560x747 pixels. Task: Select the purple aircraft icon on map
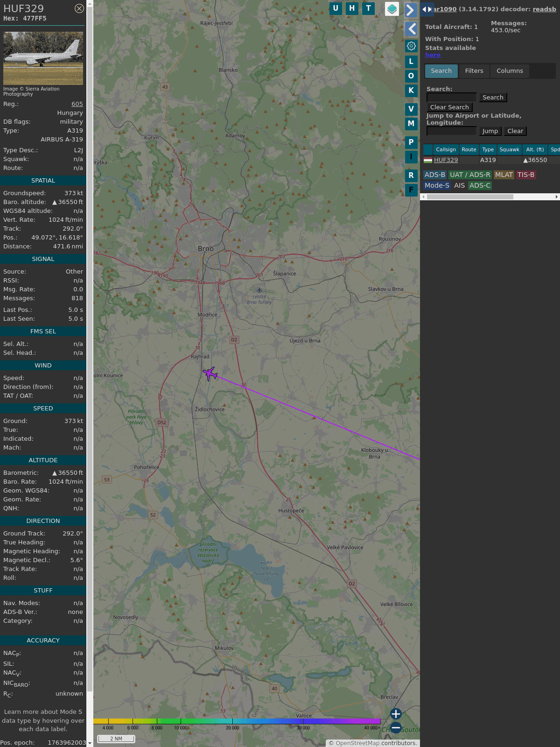[x=210, y=373]
